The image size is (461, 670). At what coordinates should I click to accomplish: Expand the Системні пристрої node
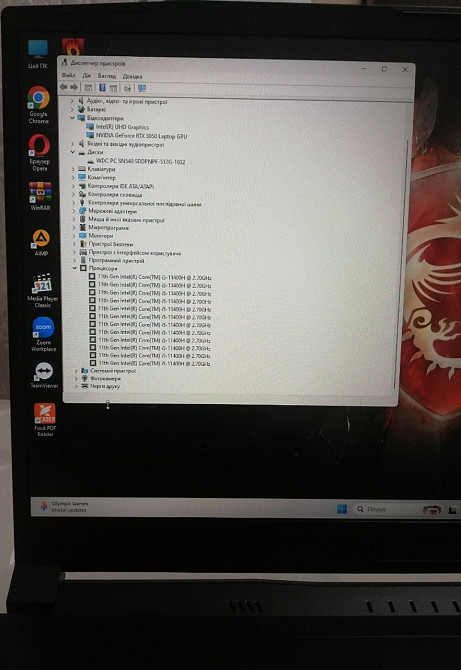(x=76, y=371)
